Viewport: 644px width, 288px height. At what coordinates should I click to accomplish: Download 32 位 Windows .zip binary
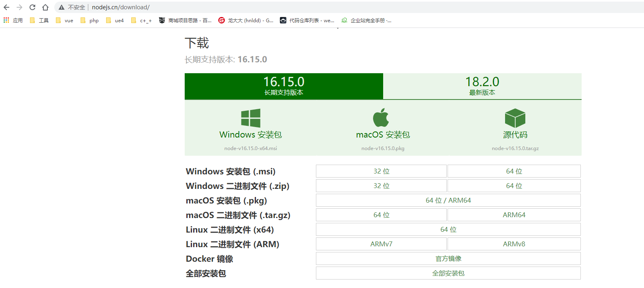381,186
